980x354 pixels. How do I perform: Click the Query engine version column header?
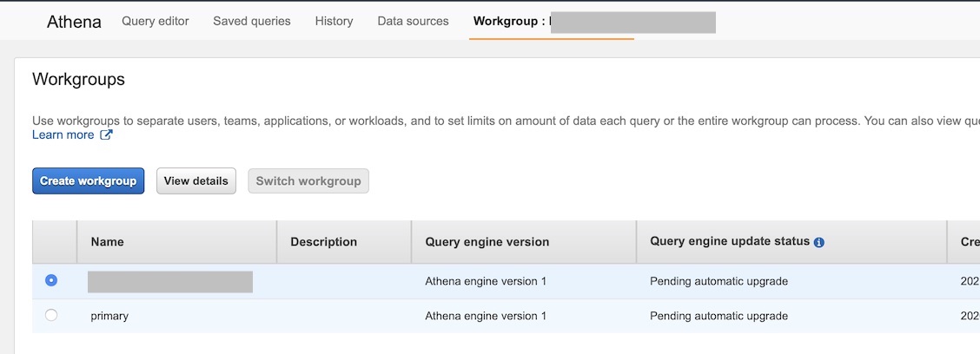(487, 242)
